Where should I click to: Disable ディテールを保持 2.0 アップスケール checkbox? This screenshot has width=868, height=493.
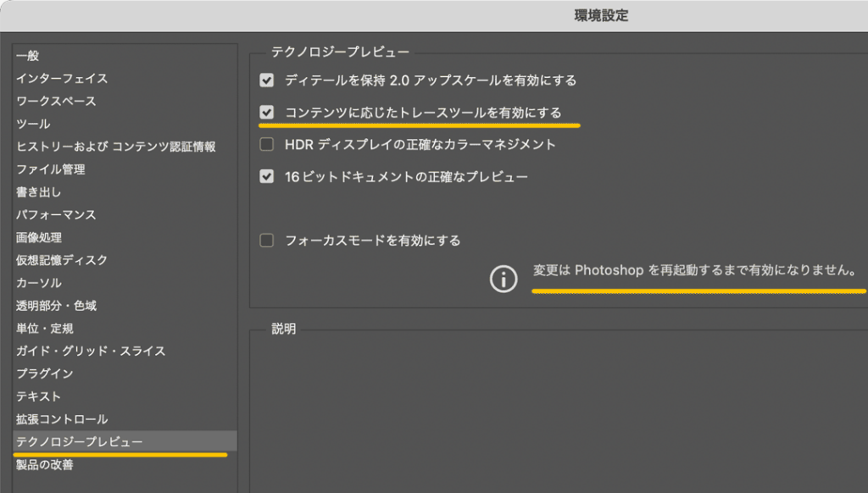[267, 80]
